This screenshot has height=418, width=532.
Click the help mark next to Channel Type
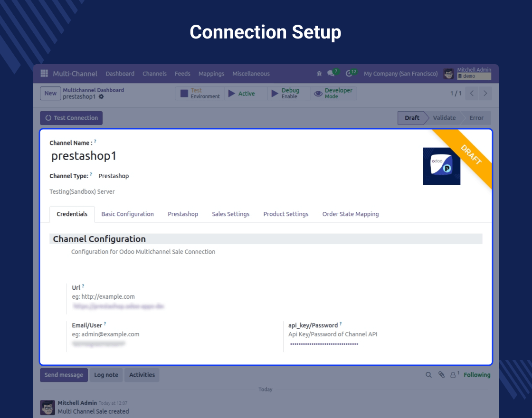tap(91, 174)
